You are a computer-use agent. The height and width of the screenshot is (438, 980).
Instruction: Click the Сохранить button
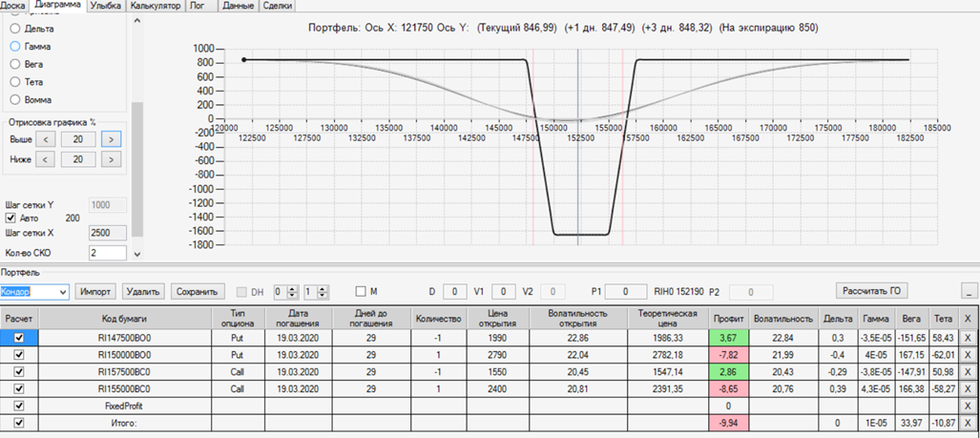(x=197, y=291)
